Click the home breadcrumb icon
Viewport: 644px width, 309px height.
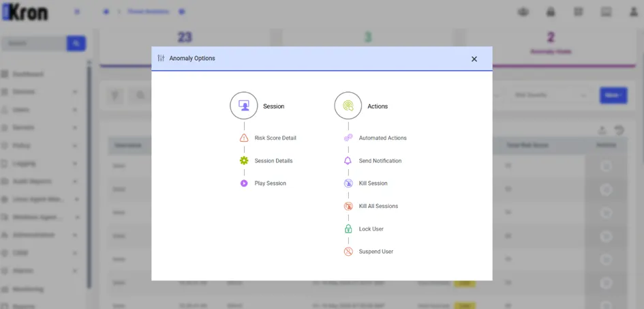pos(106,12)
